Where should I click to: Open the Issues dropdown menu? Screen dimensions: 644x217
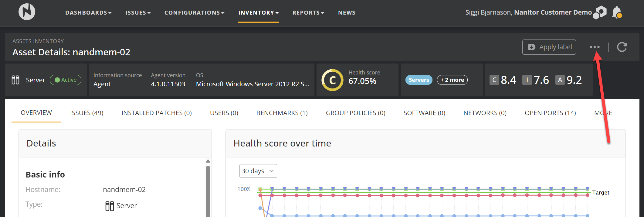[x=138, y=13]
